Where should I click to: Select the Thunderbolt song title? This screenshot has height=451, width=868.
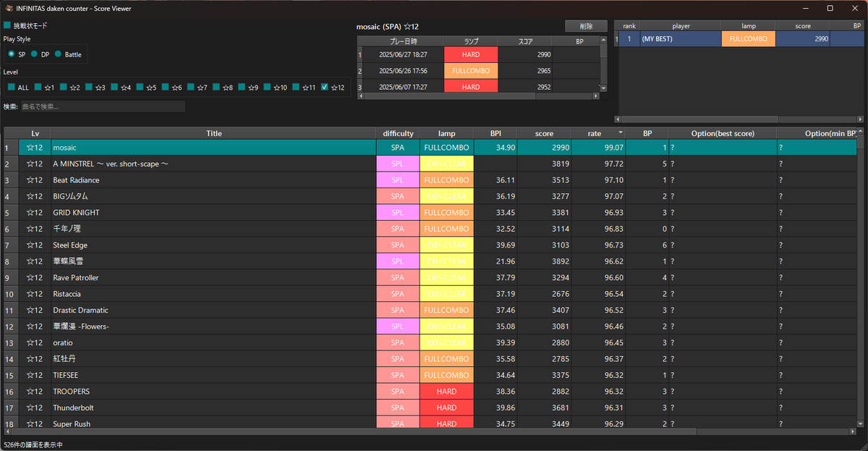[73, 408]
